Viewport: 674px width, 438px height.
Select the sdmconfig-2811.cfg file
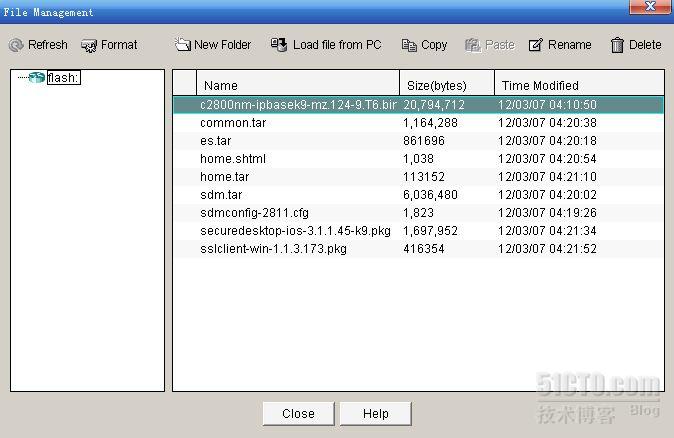[x=254, y=213]
